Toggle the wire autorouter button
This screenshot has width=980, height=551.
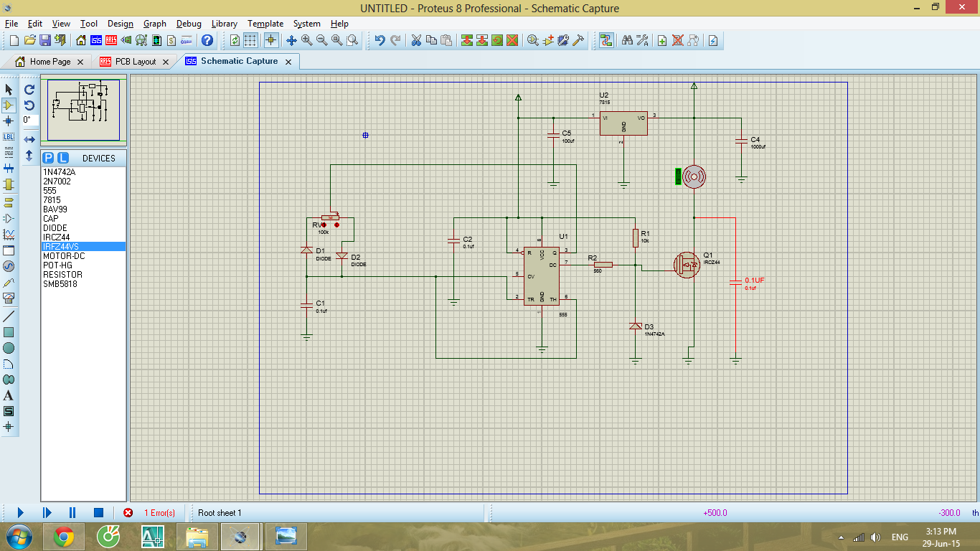tap(606, 40)
